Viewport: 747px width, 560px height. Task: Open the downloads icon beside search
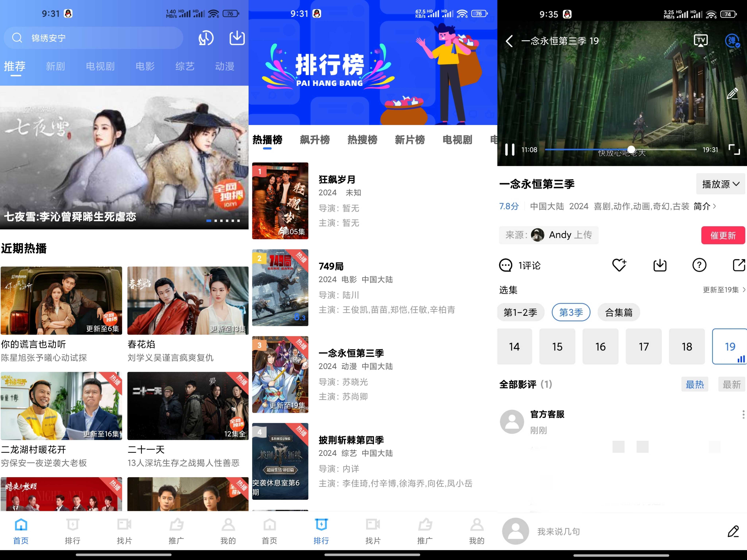pyautogui.click(x=237, y=38)
